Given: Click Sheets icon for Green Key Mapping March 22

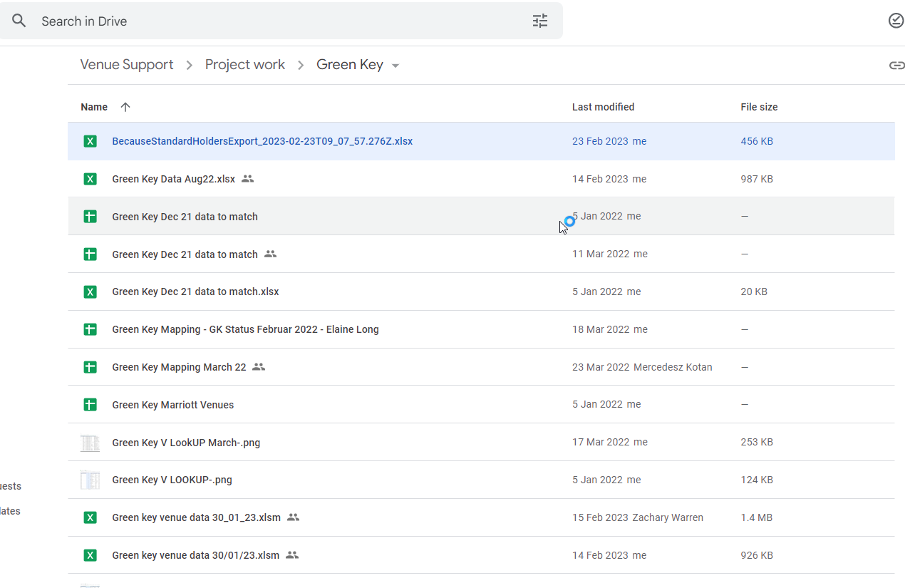Looking at the screenshot, I should 90,367.
